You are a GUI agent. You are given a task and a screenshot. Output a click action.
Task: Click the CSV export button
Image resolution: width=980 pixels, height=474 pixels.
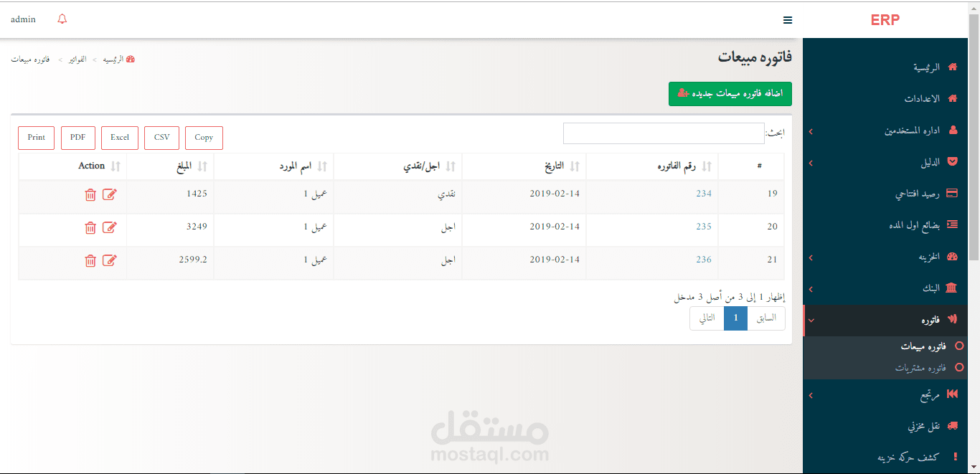point(162,138)
